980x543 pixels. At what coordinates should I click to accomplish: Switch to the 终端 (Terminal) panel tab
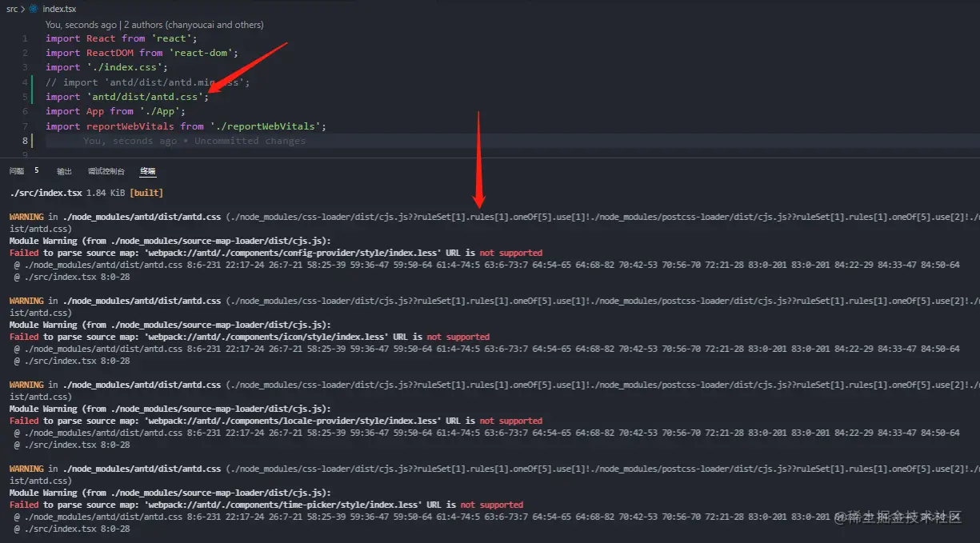click(x=146, y=170)
